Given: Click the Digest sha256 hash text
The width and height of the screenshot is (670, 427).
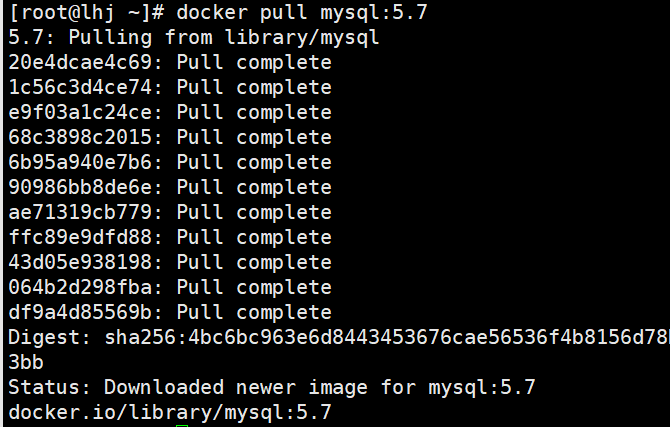Looking at the screenshot, I should (x=387, y=337).
